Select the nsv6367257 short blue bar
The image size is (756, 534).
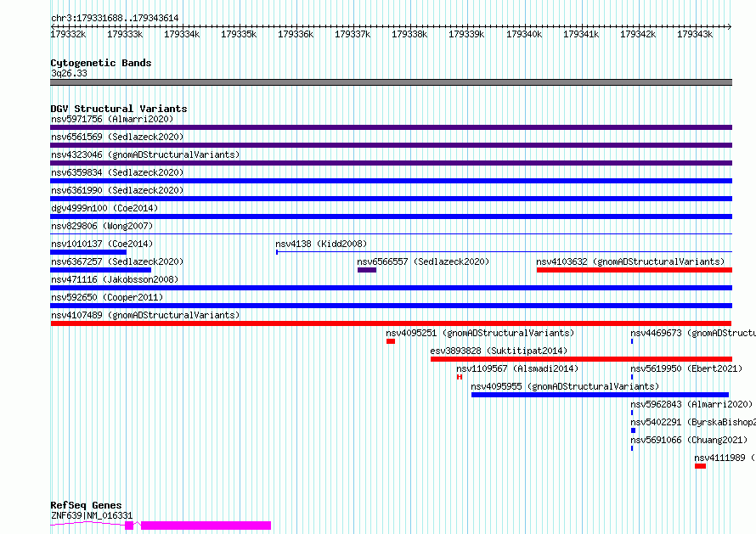(x=101, y=270)
